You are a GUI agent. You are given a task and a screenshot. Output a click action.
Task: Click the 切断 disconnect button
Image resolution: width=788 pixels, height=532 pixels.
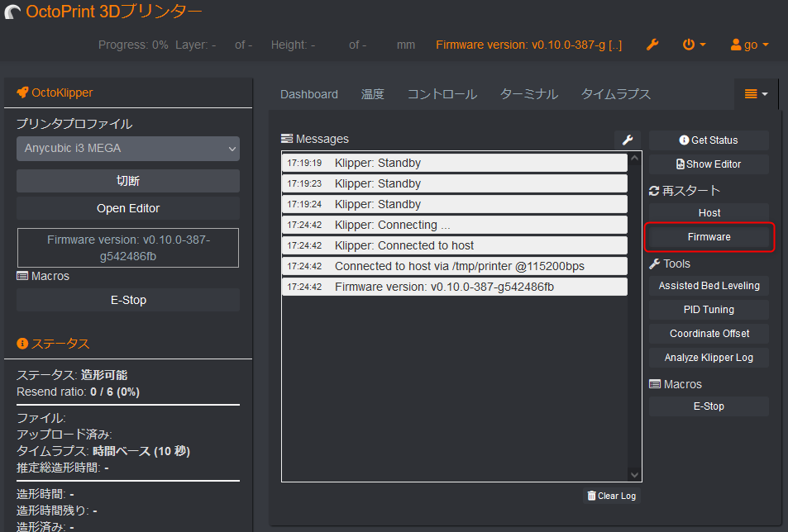(x=128, y=181)
